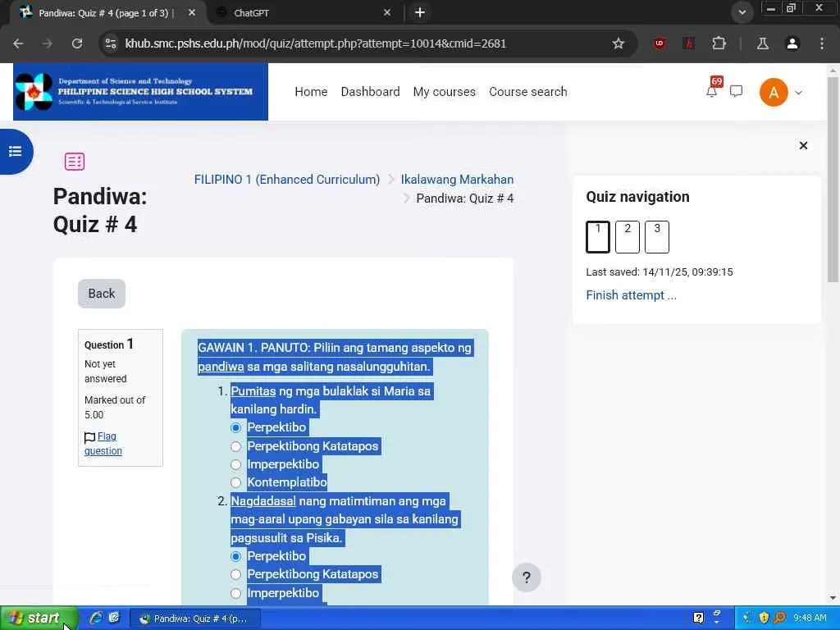Viewport: 840px width, 630px height.
Task: Click Finish attempt link
Action: 631,295
